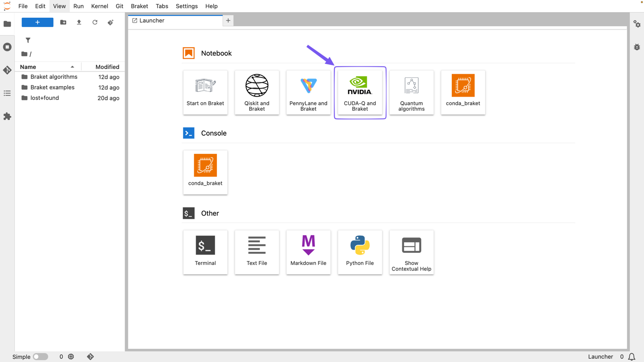Click the status bar Git icon
The image size is (644, 362).
click(91, 357)
